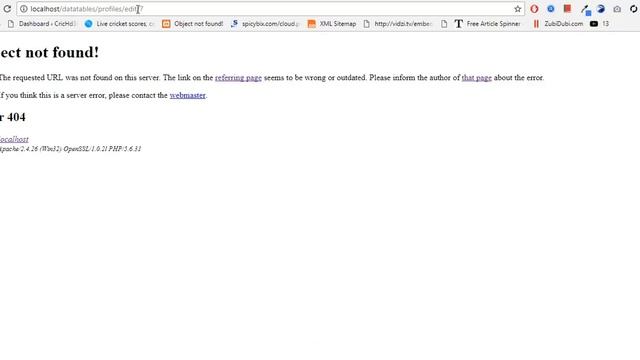Open the Object not found! bookmark
This screenshot has height=360, width=640.
coord(193,24)
